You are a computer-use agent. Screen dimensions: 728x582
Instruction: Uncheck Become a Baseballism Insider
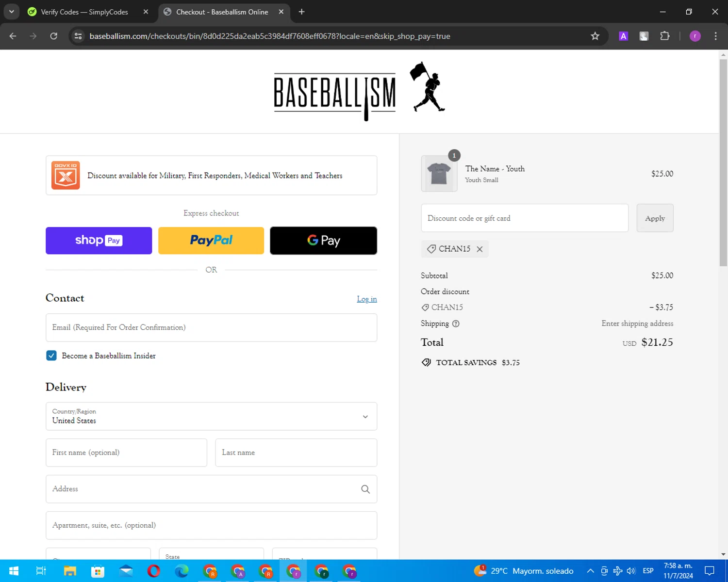click(51, 356)
